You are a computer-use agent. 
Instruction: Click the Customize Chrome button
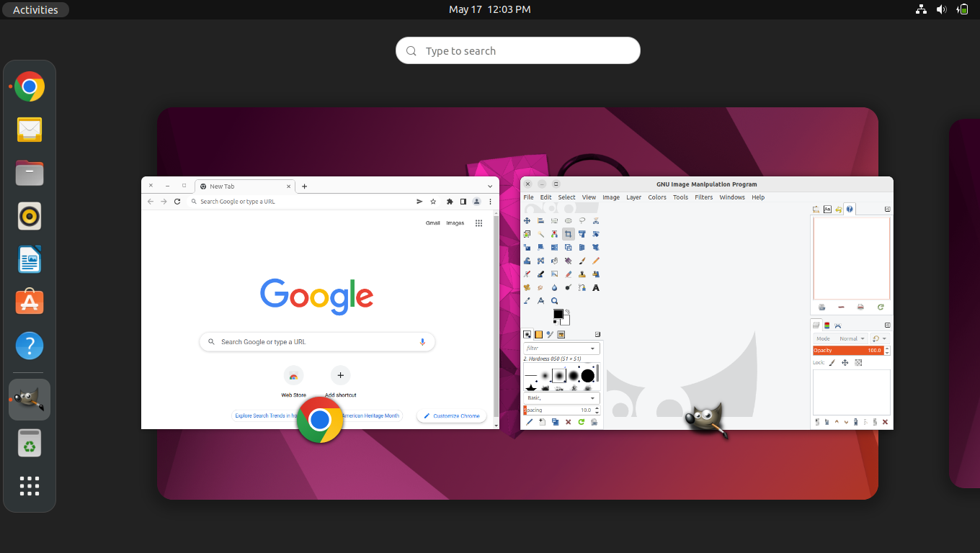click(x=451, y=416)
